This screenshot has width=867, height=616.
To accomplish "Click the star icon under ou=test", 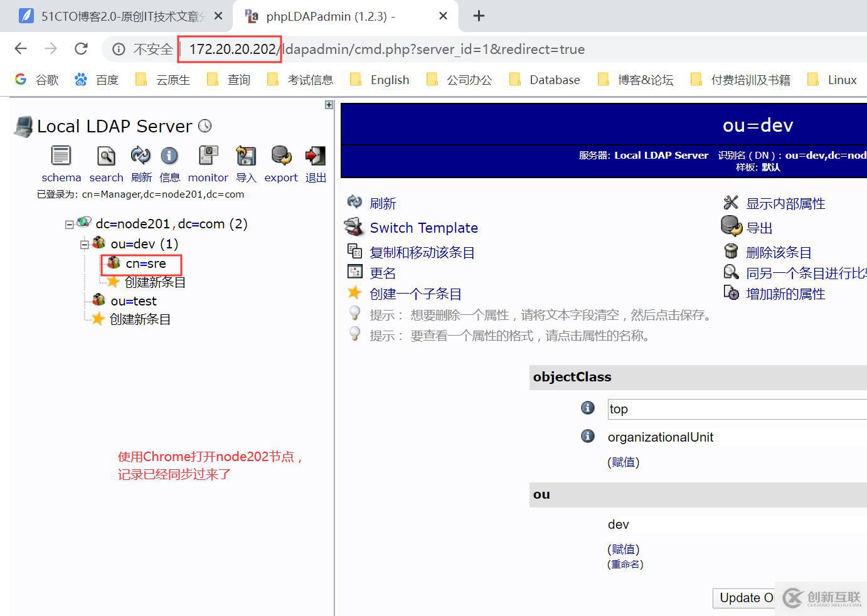I will [x=98, y=319].
